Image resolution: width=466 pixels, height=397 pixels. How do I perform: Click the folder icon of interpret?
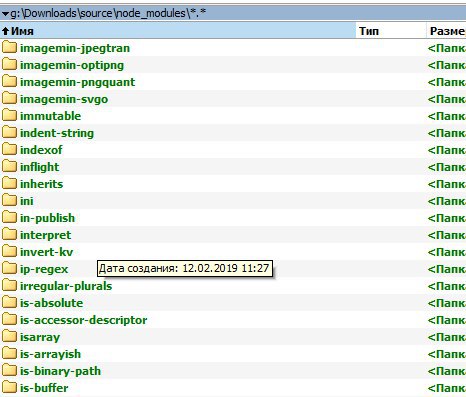(x=9, y=234)
